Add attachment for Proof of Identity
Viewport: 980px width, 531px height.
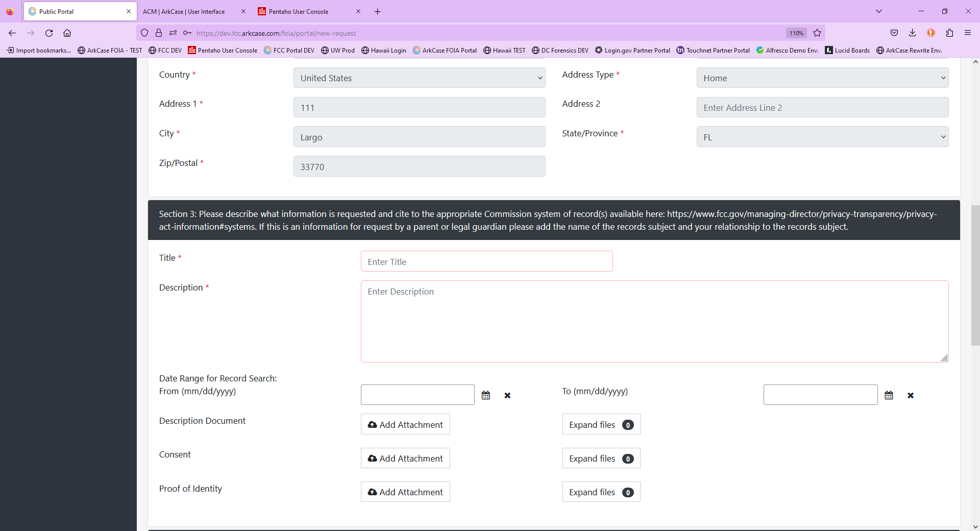click(405, 492)
